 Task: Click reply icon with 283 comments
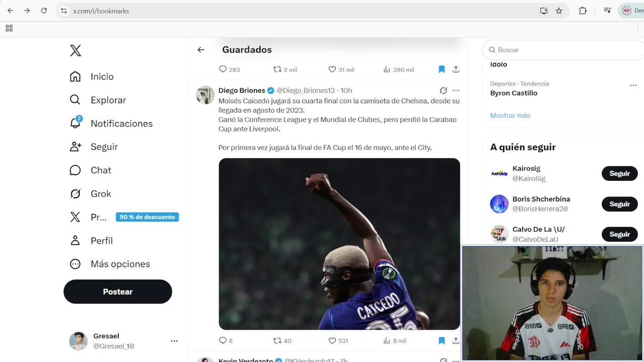(x=223, y=69)
